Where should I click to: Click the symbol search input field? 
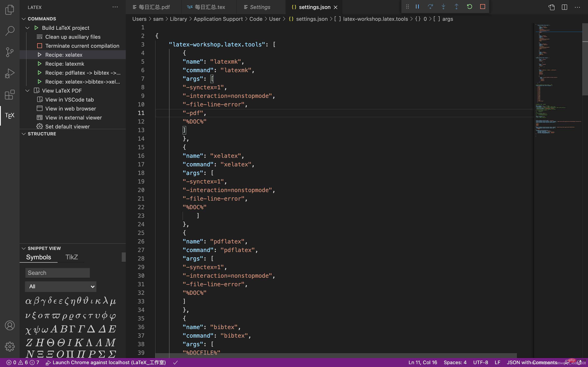(57, 272)
